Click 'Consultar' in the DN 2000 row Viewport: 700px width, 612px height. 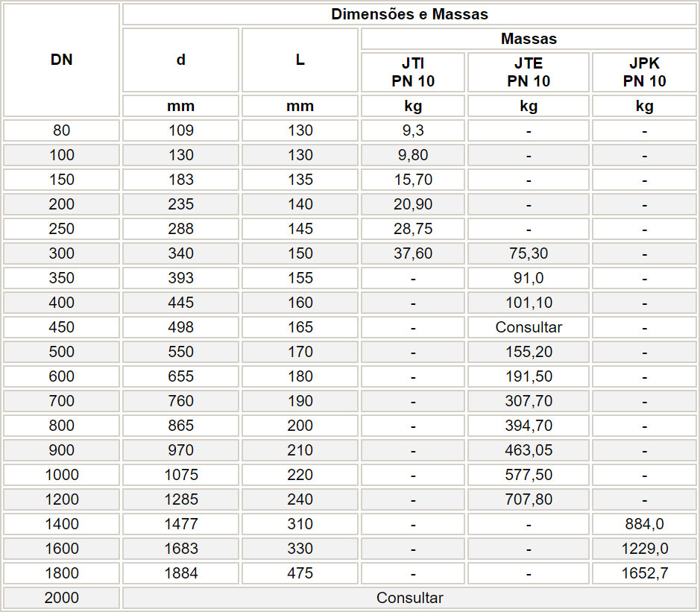pyautogui.click(x=409, y=597)
